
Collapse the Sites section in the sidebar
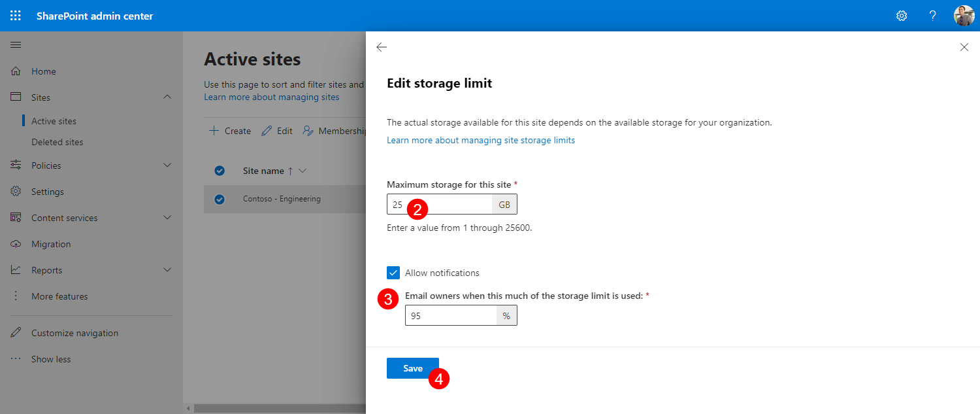point(167,97)
